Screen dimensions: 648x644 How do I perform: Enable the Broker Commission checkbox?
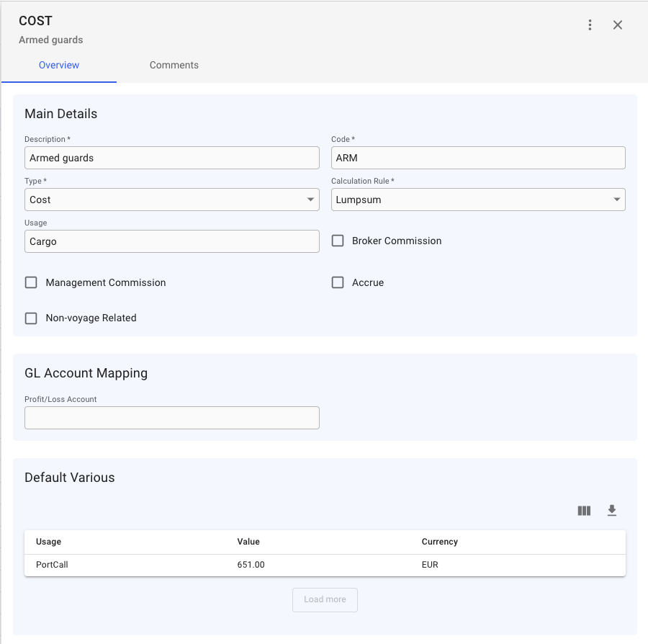pos(338,241)
